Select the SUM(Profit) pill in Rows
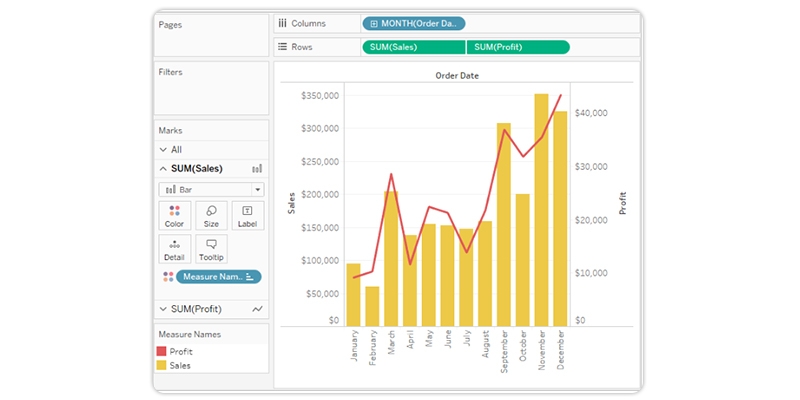Image resolution: width=800 pixels, height=400 pixels. (x=517, y=47)
